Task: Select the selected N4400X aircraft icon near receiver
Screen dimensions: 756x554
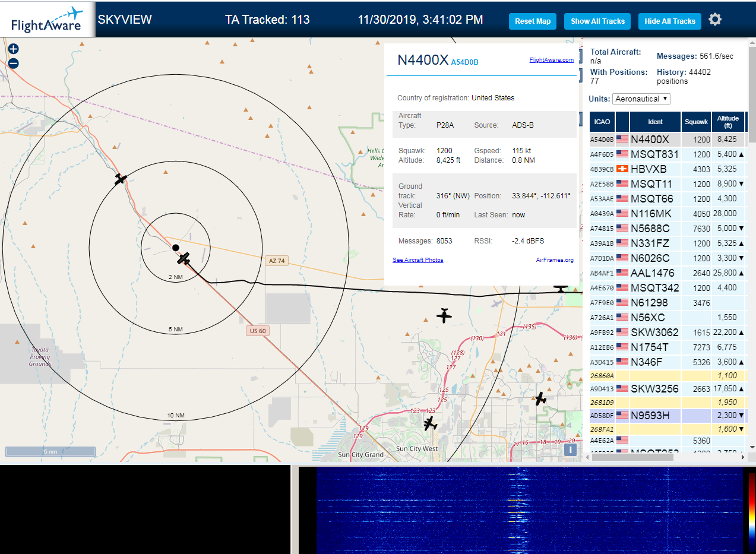Action: [184, 258]
